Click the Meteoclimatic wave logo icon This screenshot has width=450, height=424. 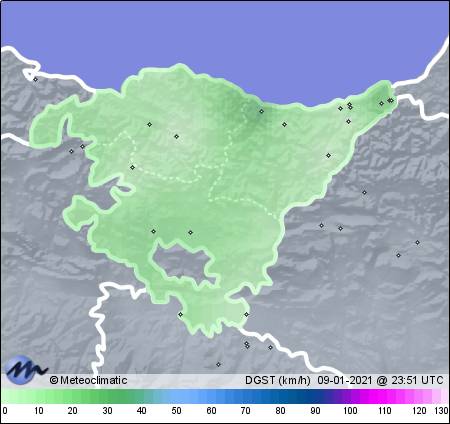point(26,370)
